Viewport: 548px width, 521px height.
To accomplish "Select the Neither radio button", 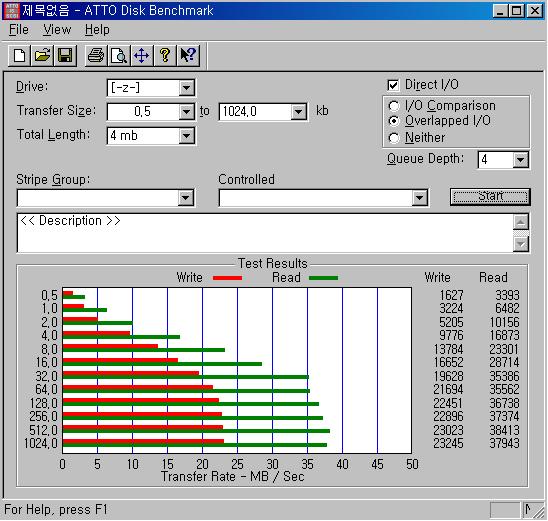I will tap(394, 138).
